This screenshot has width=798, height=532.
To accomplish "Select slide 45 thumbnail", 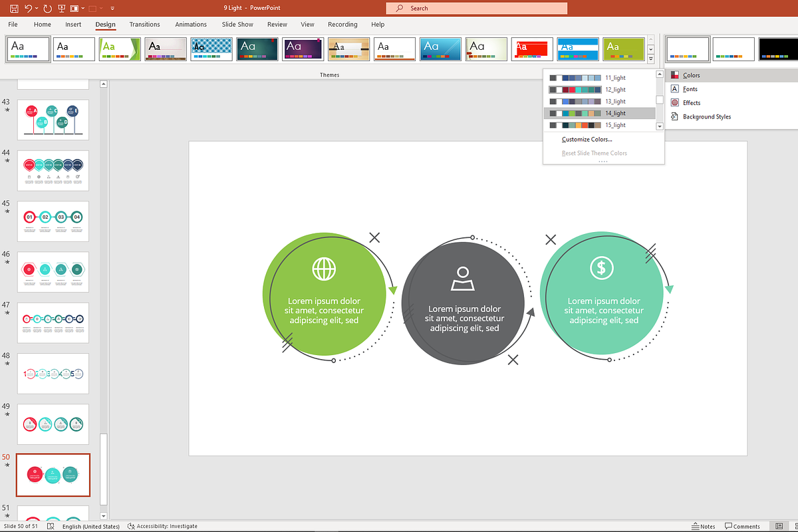I will tap(53, 221).
